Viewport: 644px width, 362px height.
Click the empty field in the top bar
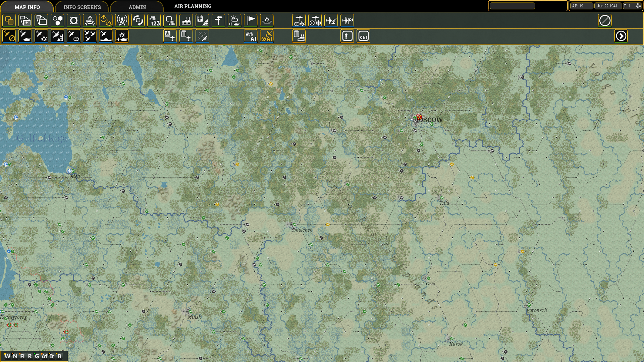512,6
